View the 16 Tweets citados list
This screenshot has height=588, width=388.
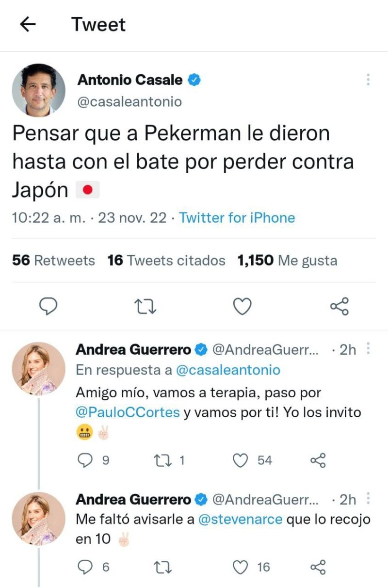pyautogui.click(x=166, y=261)
